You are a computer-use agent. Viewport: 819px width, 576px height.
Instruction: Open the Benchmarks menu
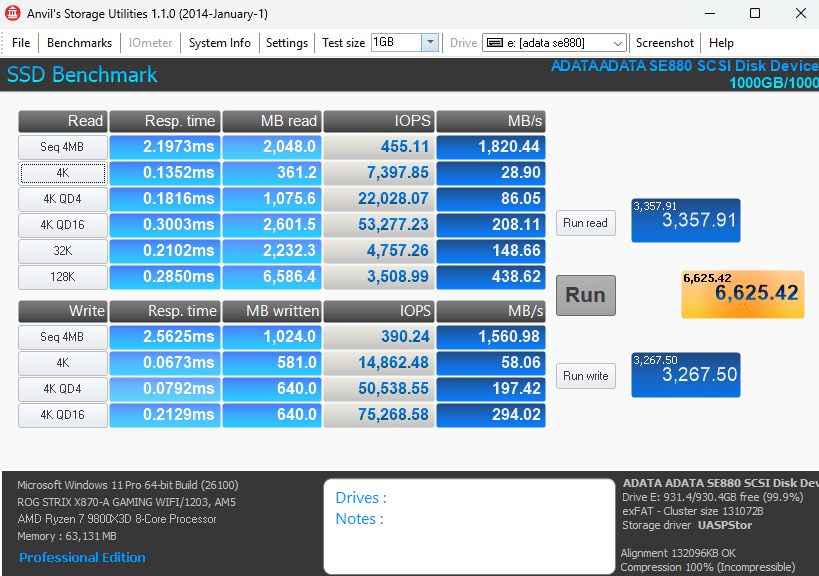coord(79,43)
